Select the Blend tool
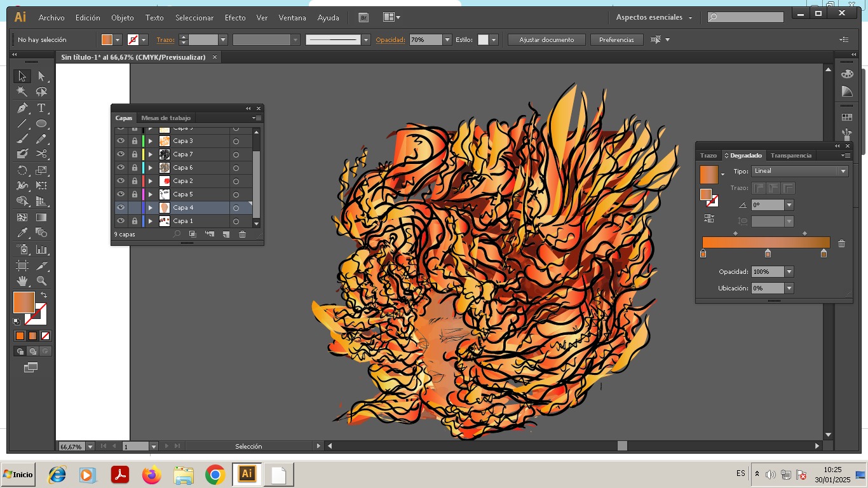 click(41, 233)
